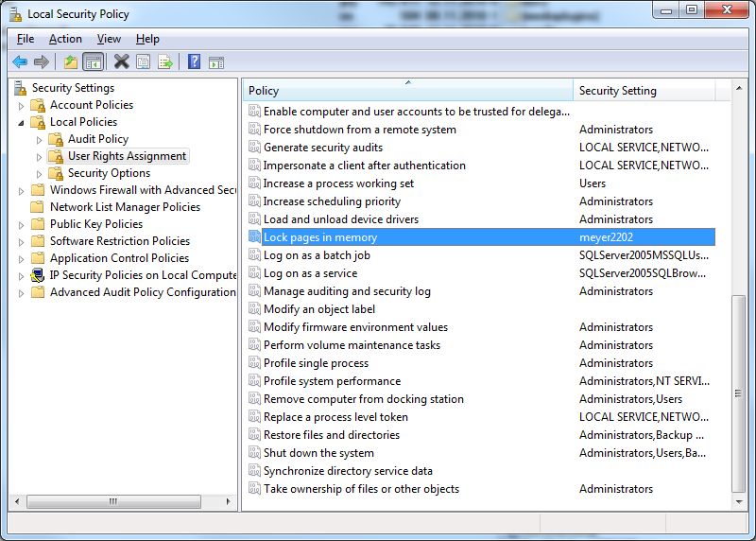This screenshot has height=541, width=756.
Task: Open the Action menu
Action: tap(65, 39)
